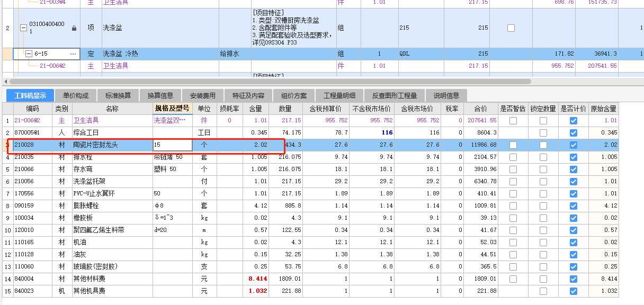
Task: Toggle 锁定数量 for 机油 row
Action: click(543, 243)
